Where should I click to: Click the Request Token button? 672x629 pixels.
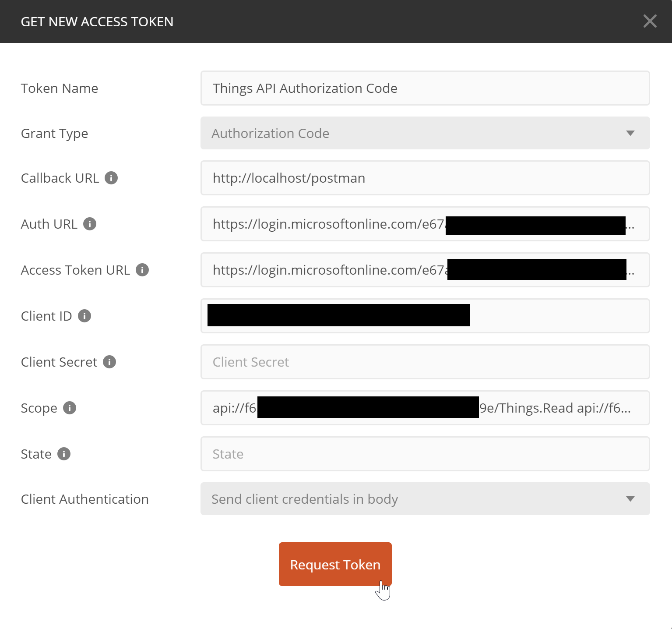335,564
